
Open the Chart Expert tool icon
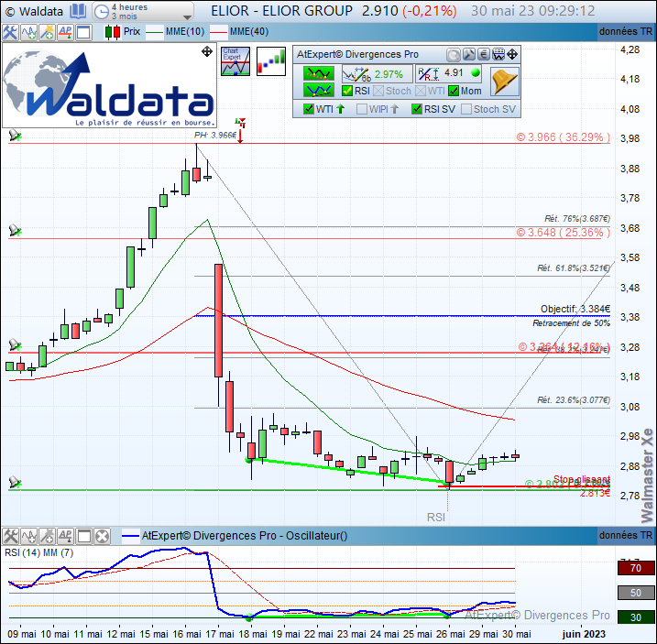click(x=235, y=61)
